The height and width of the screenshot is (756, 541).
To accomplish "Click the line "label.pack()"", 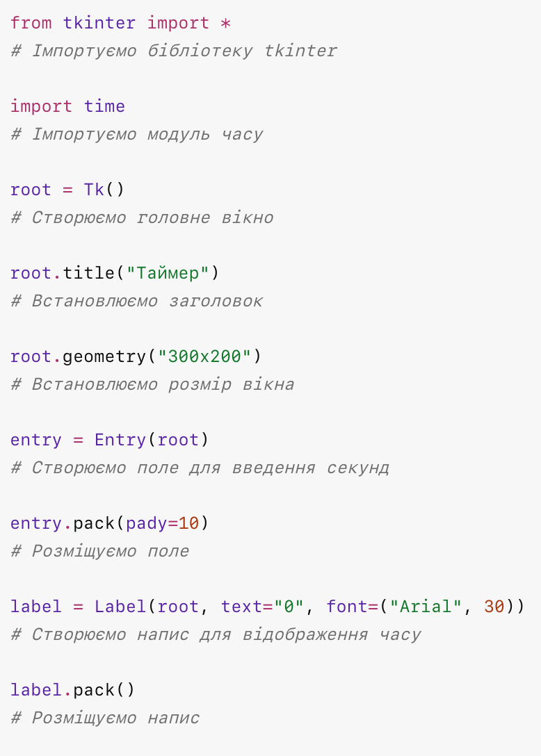I will (73, 690).
